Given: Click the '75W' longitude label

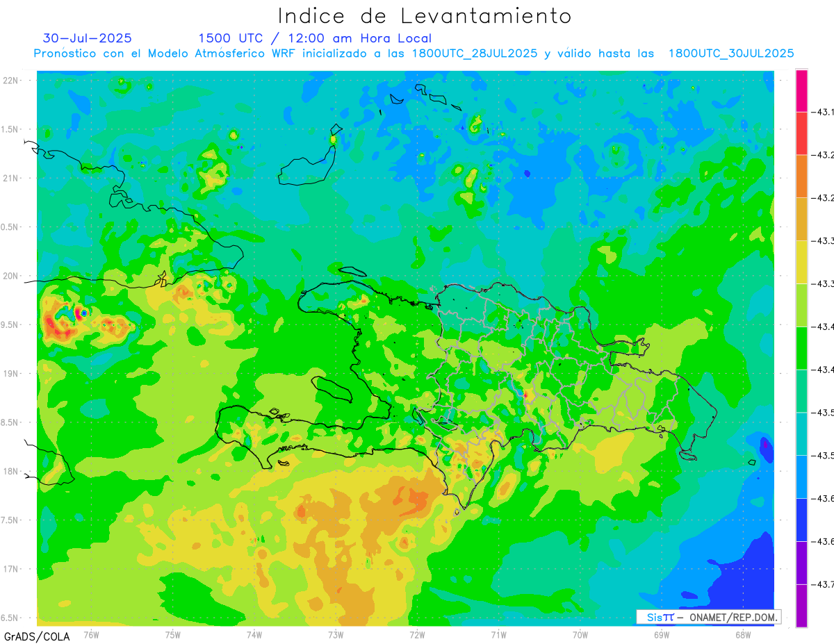Looking at the screenshot, I should (173, 634).
